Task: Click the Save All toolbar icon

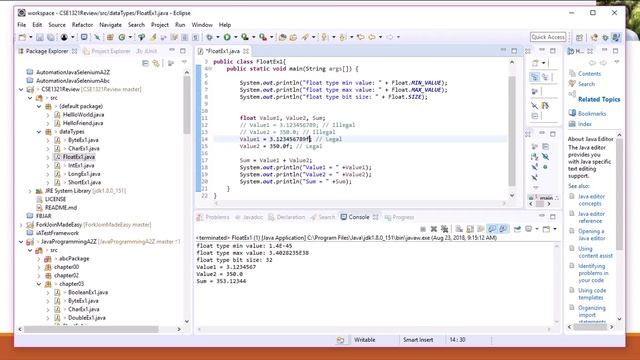Action: 51,37
